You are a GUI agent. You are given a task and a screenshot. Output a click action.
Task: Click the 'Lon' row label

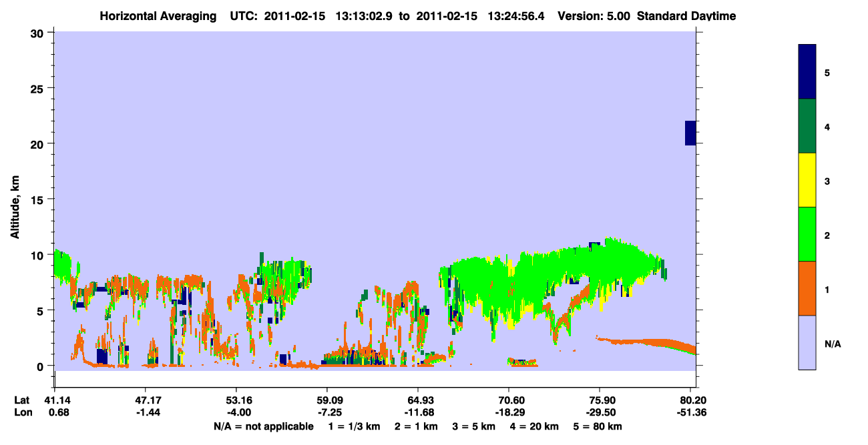(x=23, y=412)
